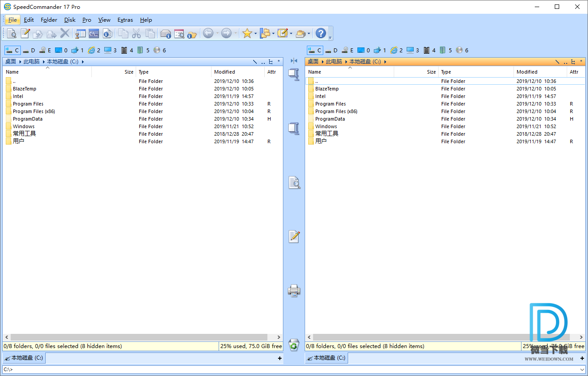Click the command line input field

pyautogui.click(x=290, y=369)
